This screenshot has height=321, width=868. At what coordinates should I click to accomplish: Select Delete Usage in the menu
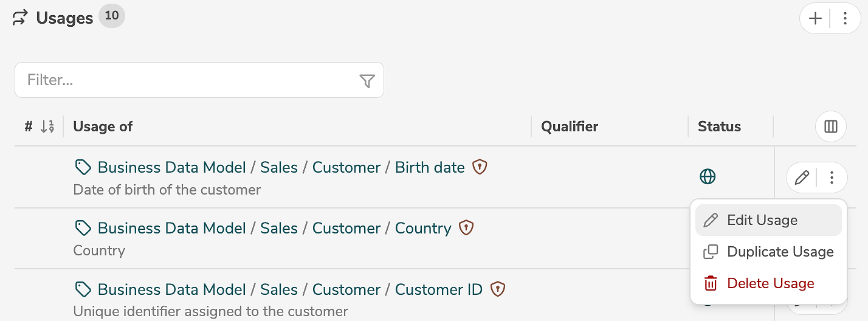pyautogui.click(x=770, y=283)
